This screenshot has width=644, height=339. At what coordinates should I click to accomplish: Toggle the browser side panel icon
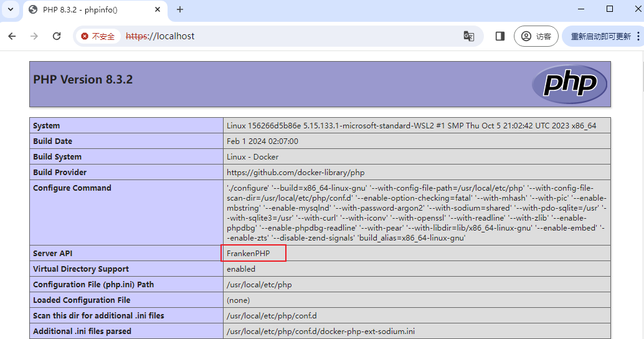(500, 36)
